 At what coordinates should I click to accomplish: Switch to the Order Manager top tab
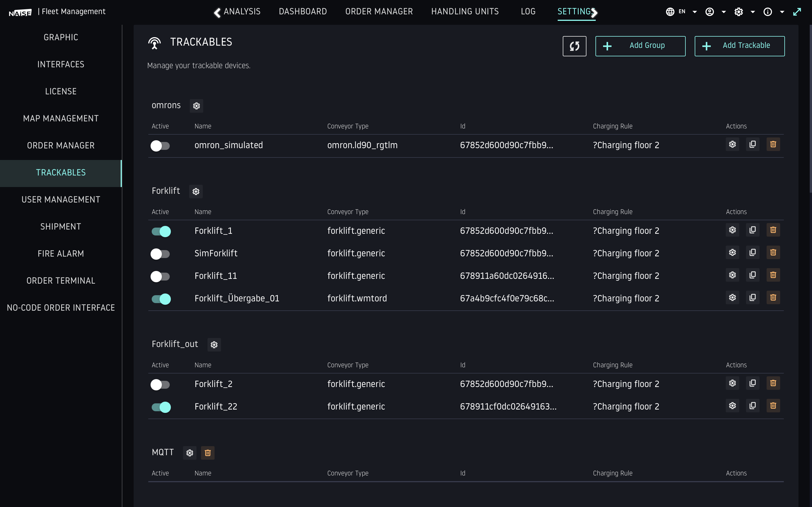(x=379, y=12)
